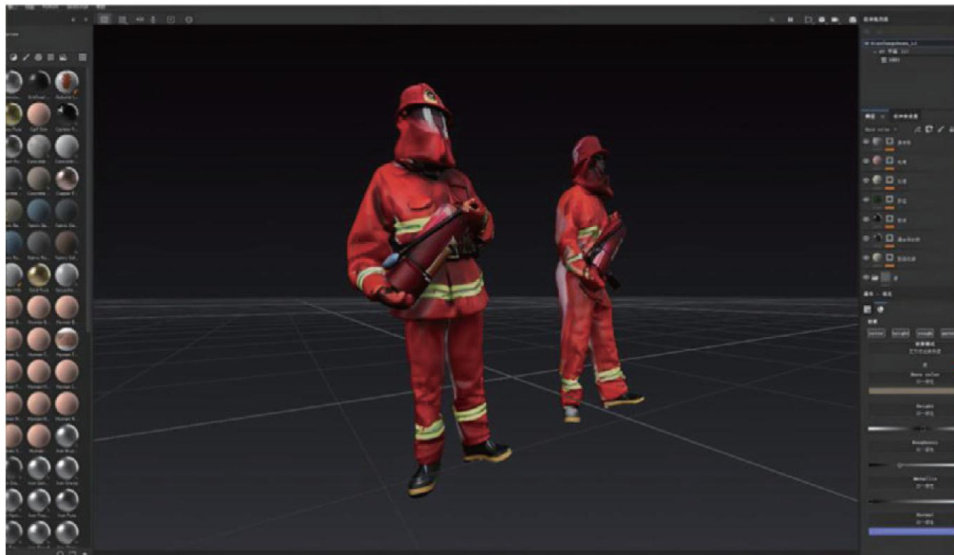954x555 pixels.
Task: Hide the topmost layer using its eye icon
Action: point(866,142)
